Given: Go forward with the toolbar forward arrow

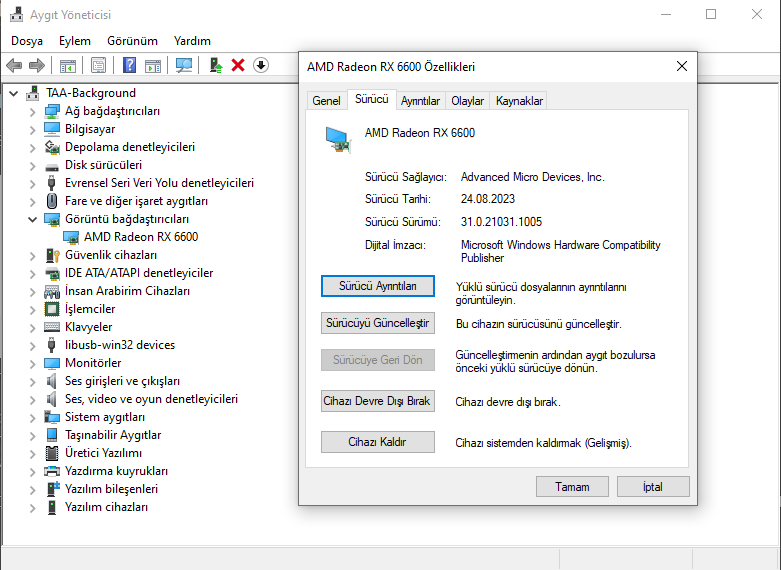Looking at the screenshot, I should [37, 65].
